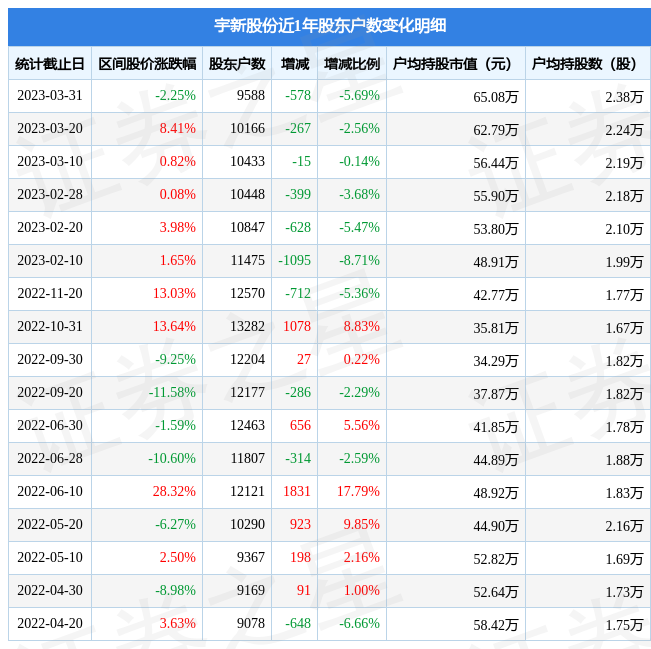
Task: Select the date cell 2022-04-30
Action: (50, 590)
